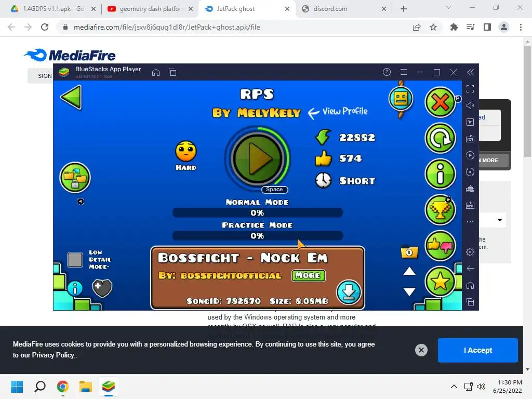The image size is (532, 399).
Task: Click the green back arrow in the game
Action: (72, 97)
